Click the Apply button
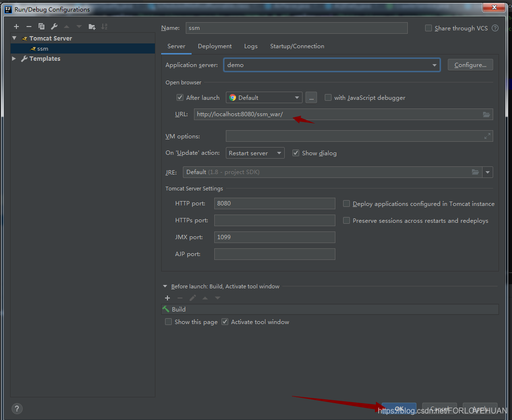The height and width of the screenshot is (420, 512). (x=480, y=408)
